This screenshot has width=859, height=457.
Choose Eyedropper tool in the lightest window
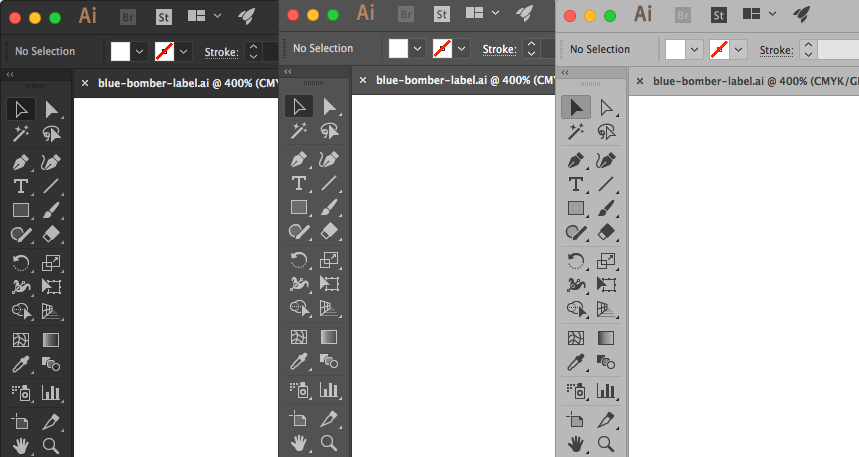tap(576, 362)
